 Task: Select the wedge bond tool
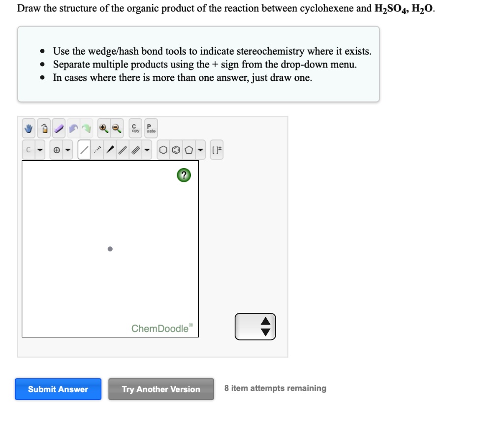(x=109, y=149)
